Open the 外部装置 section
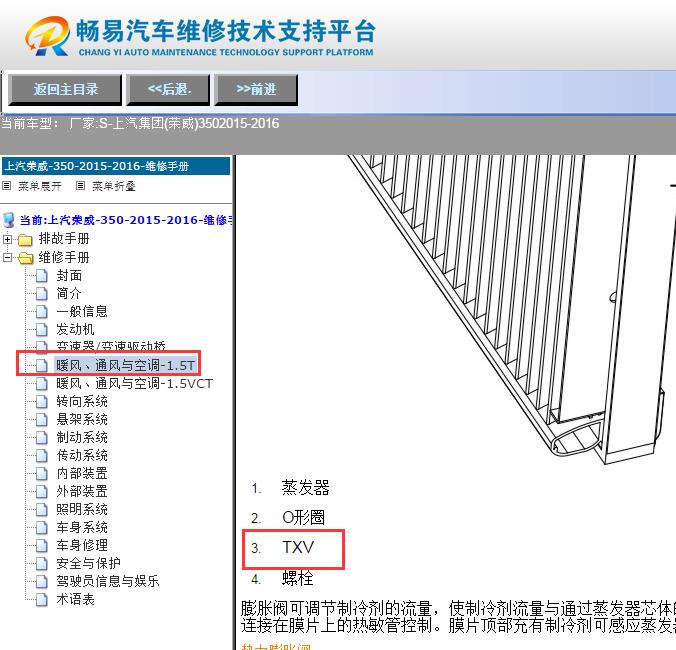The height and width of the screenshot is (650, 676). click(x=82, y=491)
